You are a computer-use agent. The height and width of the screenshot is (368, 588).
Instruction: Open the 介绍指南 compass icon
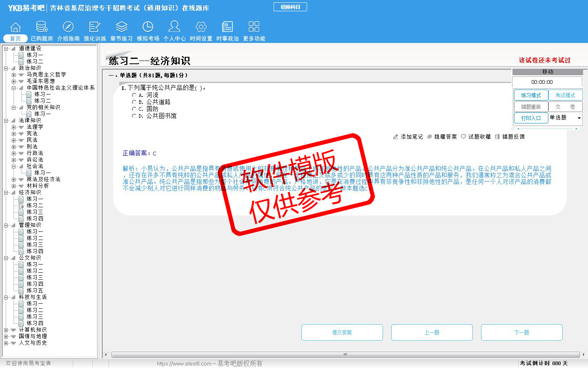tap(68, 27)
